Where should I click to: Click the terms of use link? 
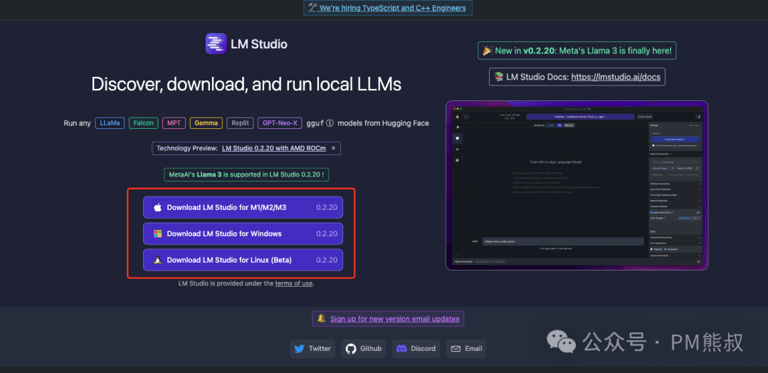point(293,283)
